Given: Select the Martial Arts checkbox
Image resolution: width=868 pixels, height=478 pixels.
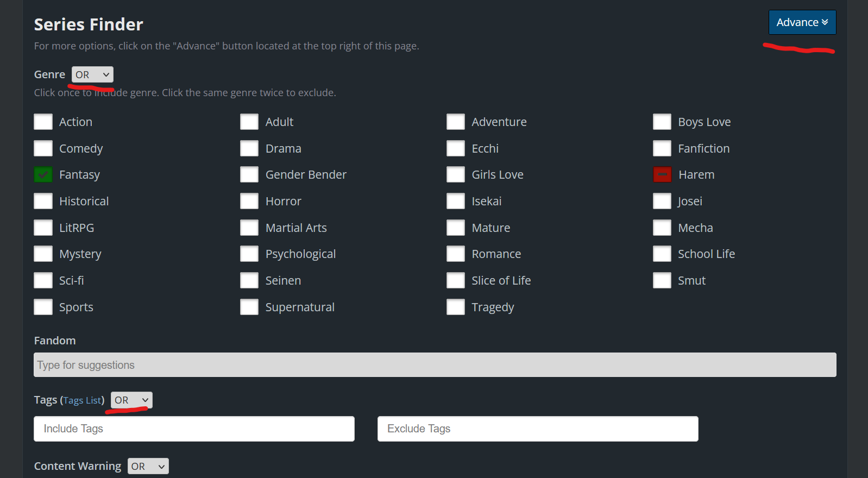Looking at the screenshot, I should coord(249,228).
